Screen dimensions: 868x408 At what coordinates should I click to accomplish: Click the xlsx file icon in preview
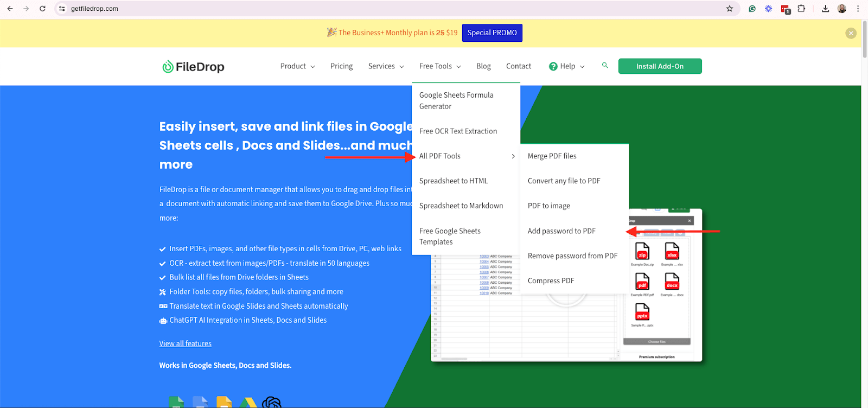coord(672,251)
